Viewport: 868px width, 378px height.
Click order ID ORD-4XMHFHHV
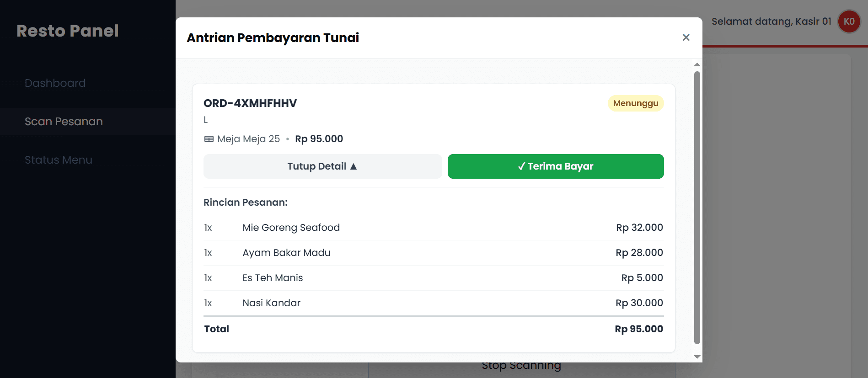pos(250,103)
